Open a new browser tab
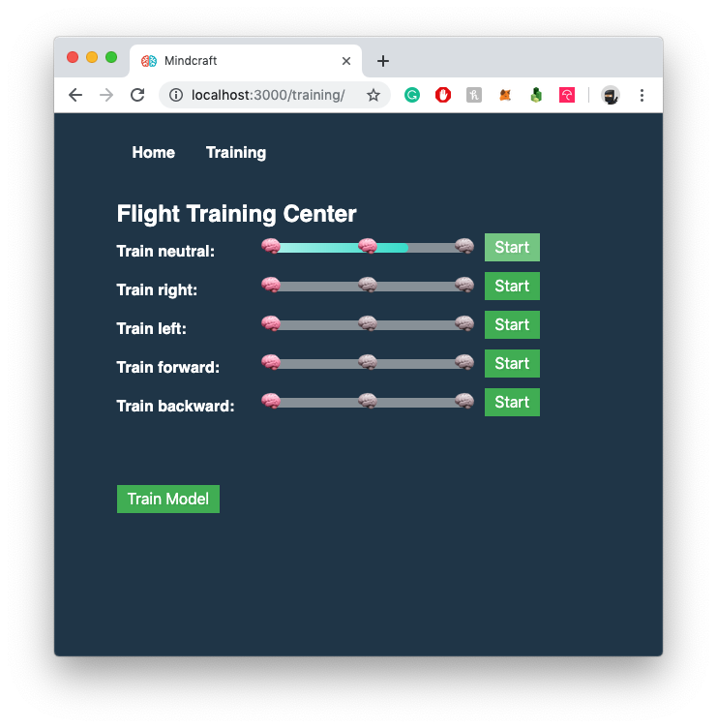717x728 pixels. [x=383, y=61]
